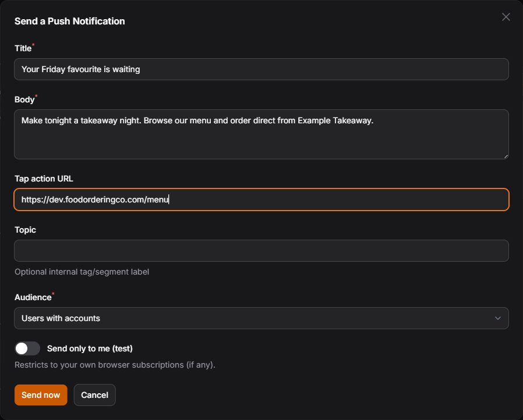Click the 'Restricts to your own browser subscriptions' hint
This screenshot has height=420, width=523.
115,365
